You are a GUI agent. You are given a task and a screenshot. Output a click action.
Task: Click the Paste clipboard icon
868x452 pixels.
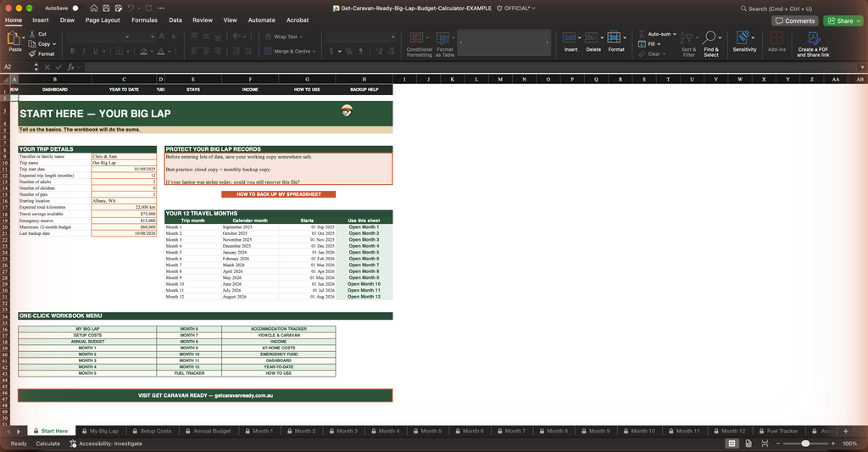click(x=15, y=39)
